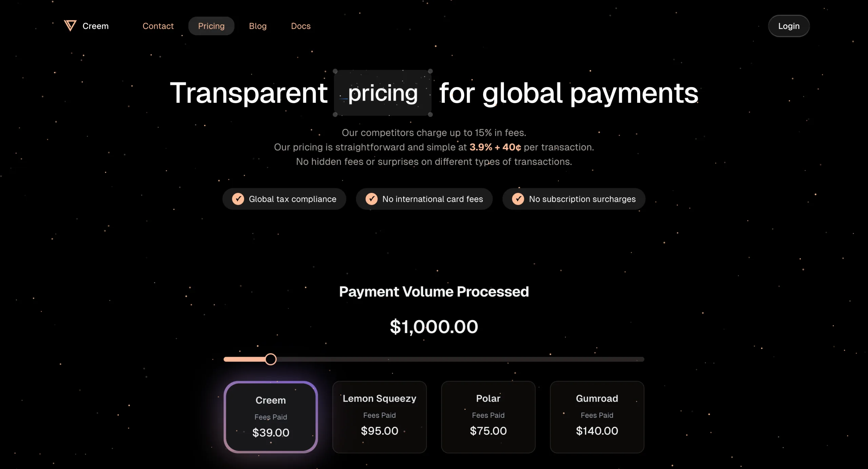This screenshot has height=469, width=868.
Task: Click the Global tax compliance checkmark icon
Action: coord(238,199)
